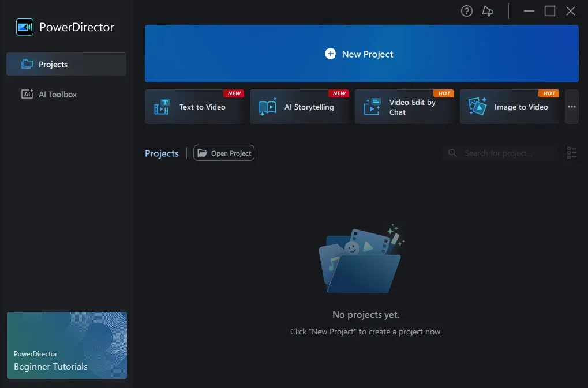Show more AI tools with ellipsis button

click(x=571, y=107)
